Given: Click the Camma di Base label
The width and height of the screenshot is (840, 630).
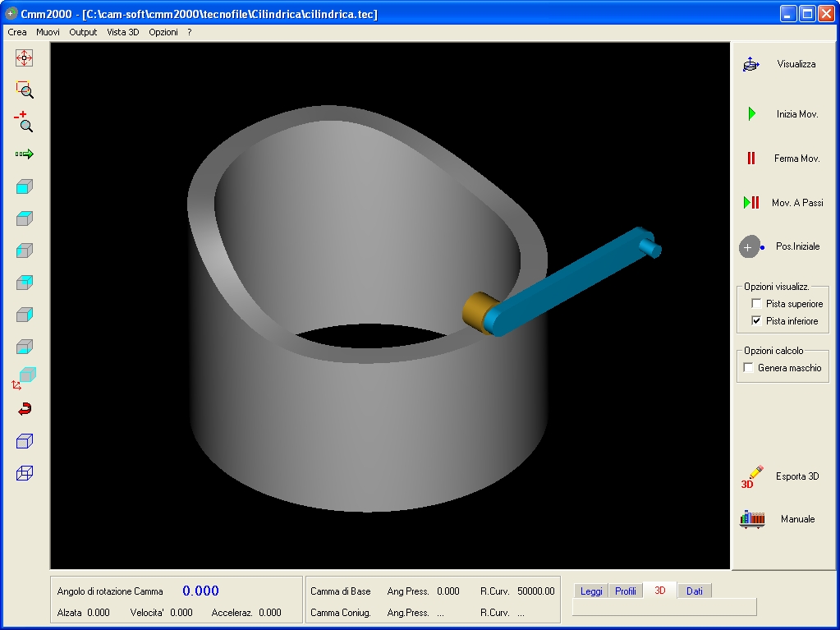Looking at the screenshot, I should (340, 591).
